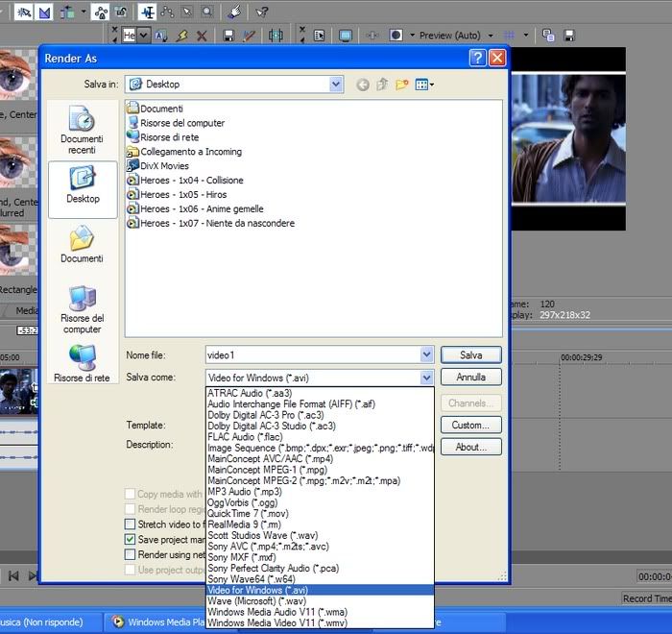The width and height of the screenshot is (672, 634).
Task: Open the dialog Views menu dropdown
Action: (x=424, y=85)
